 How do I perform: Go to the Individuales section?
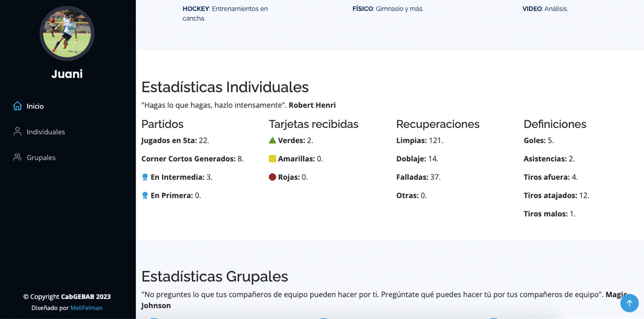coord(46,132)
